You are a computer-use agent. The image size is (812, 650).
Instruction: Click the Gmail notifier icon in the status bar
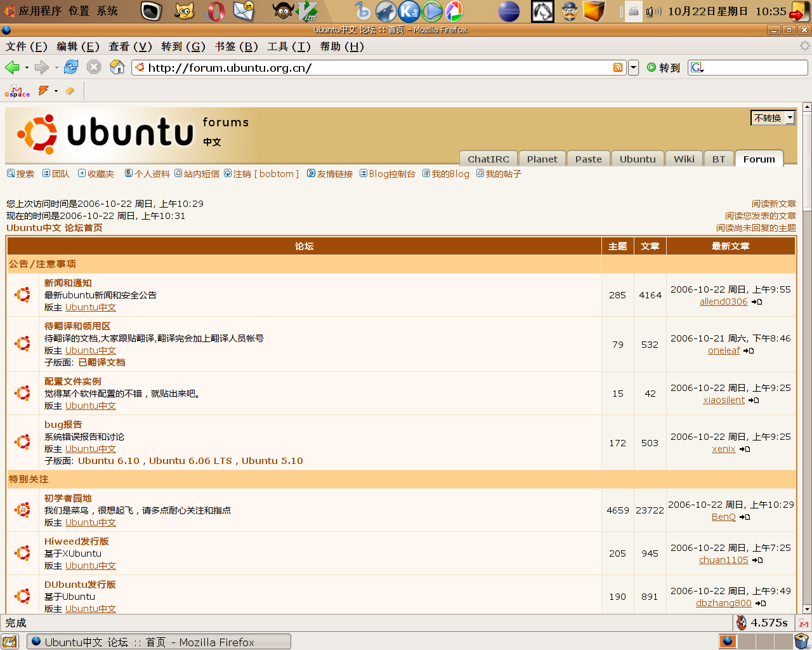tap(804, 623)
